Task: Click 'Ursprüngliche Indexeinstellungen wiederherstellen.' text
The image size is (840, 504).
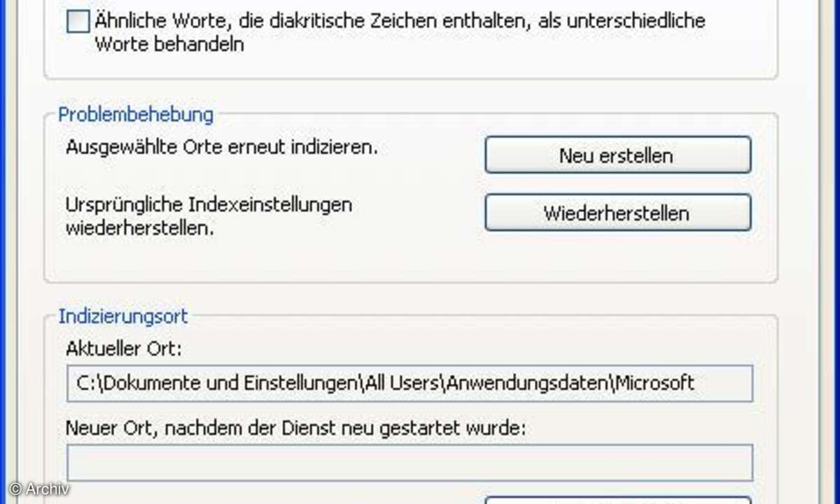Action: pyautogui.click(x=209, y=216)
